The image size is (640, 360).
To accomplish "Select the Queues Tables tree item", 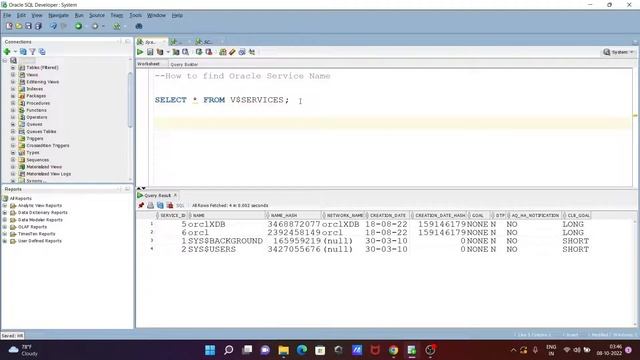I will tap(41, 131).
